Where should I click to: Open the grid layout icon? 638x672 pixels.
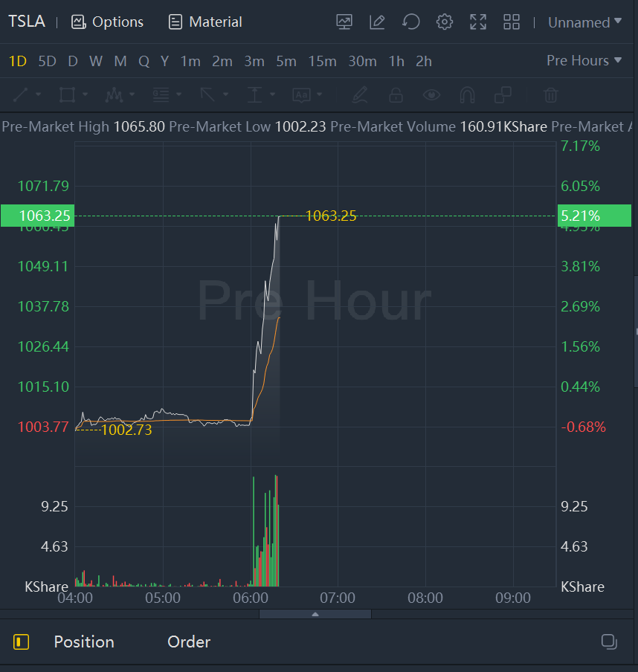click(512, 22)
